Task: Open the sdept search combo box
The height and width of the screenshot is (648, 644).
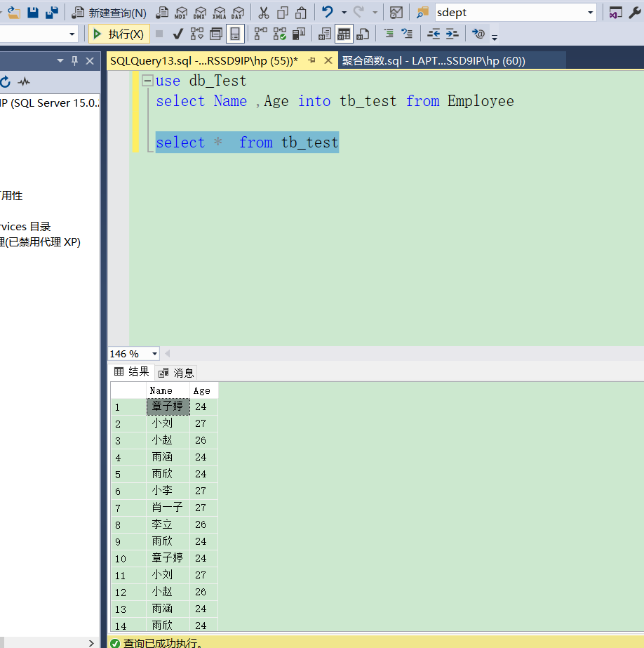Action: click(516, 13)
